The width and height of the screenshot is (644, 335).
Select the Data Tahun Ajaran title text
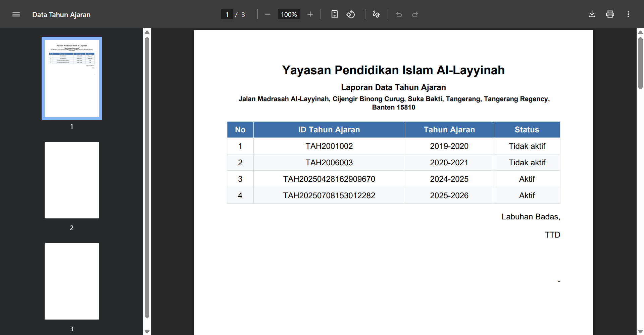click(61, 14)
